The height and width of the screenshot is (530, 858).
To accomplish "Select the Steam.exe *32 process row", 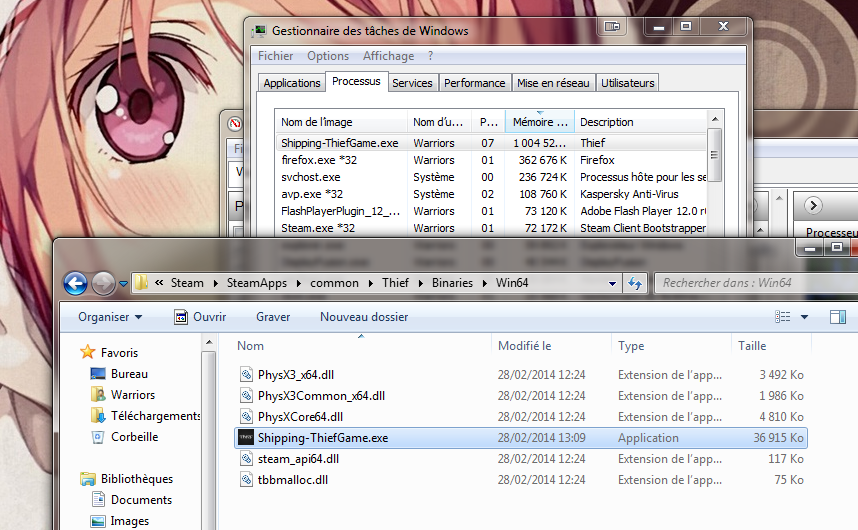I will [491, 228].
